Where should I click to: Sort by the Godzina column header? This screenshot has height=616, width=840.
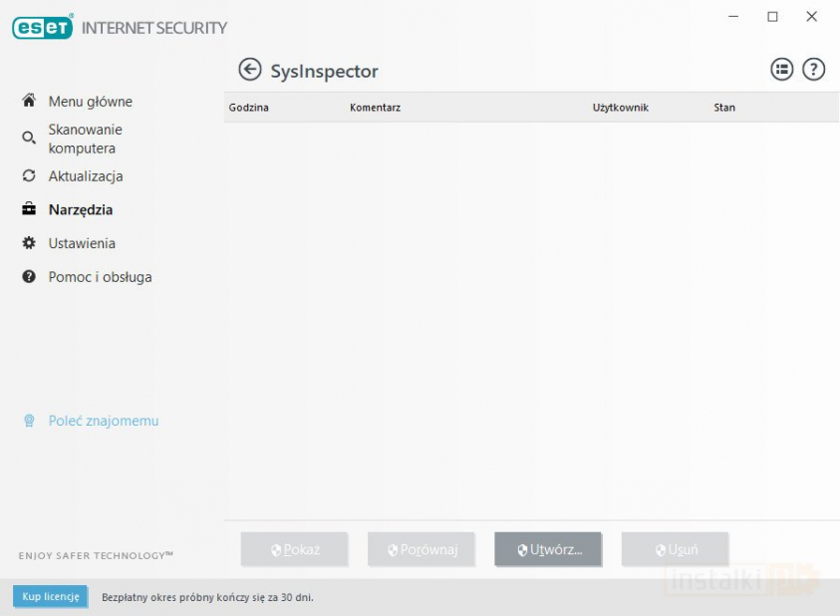click(249, 108)
